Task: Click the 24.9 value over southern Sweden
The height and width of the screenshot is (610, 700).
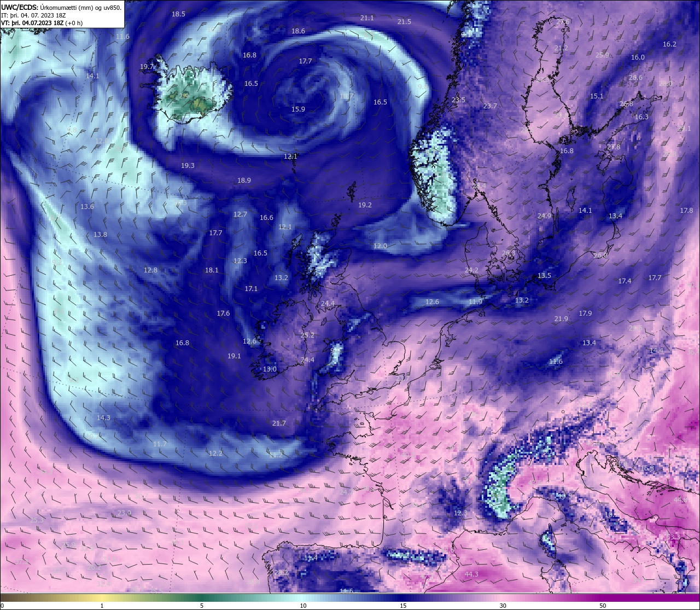Action: 544,216
